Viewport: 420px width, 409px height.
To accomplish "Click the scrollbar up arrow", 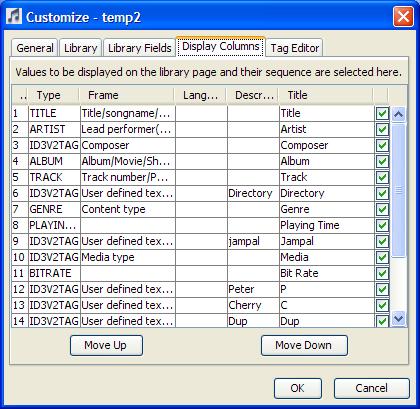I will point(399,114).
